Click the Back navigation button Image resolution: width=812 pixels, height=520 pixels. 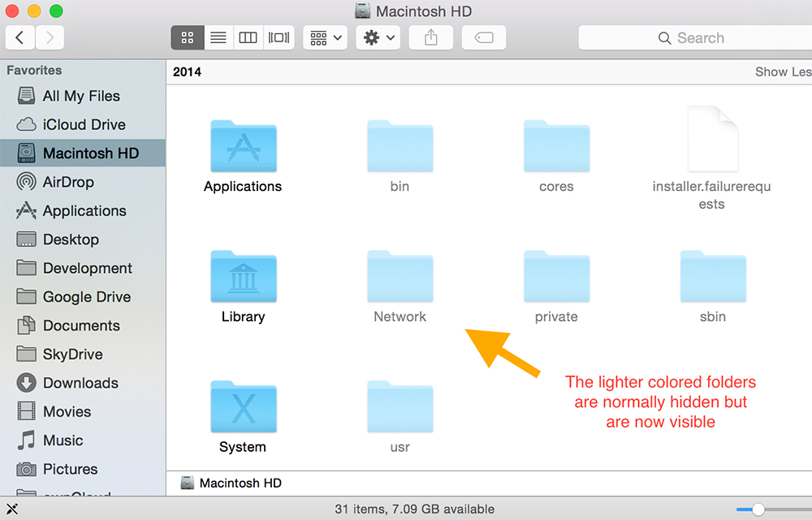point(19,37)
